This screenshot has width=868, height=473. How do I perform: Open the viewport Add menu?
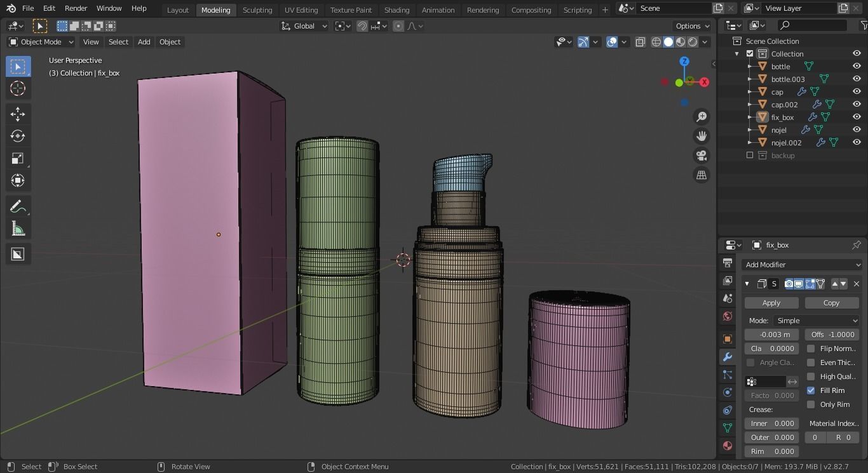pos(144,42)
